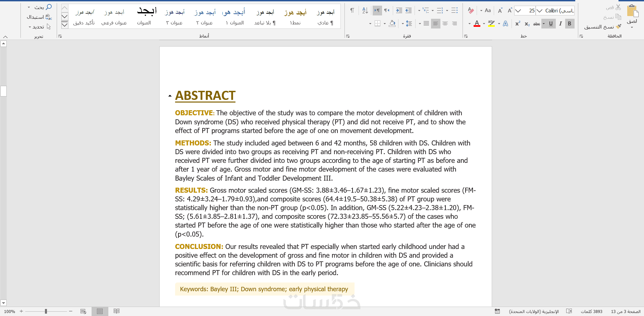Apply the Subtitle (عنوان فرعي) style
The height and width of the screenshot is (316, 644).
[x=114, y=16]
